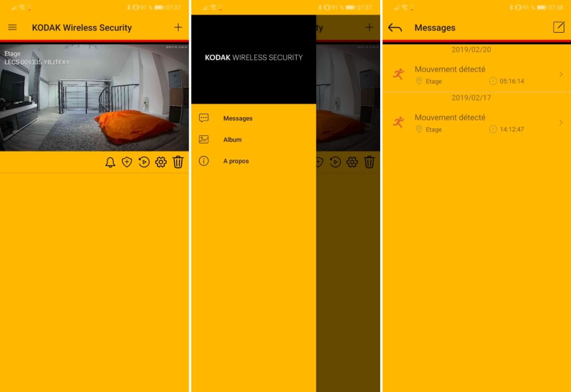Tap the dimmed gear icon behind the drawer
571x392 pixels.
click(352, 162)
